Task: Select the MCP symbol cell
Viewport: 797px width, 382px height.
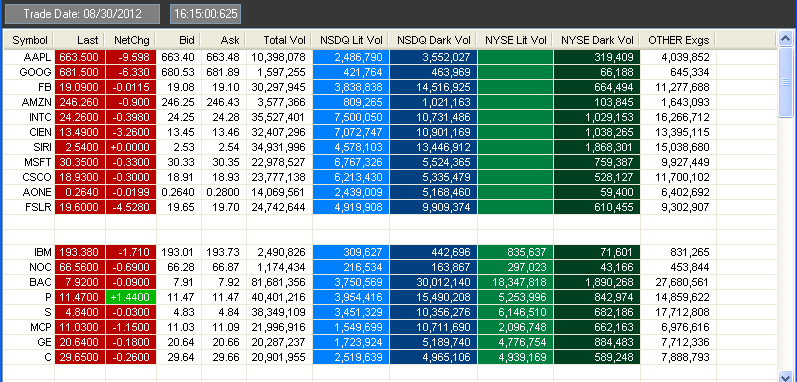Action: coord(29,327)
